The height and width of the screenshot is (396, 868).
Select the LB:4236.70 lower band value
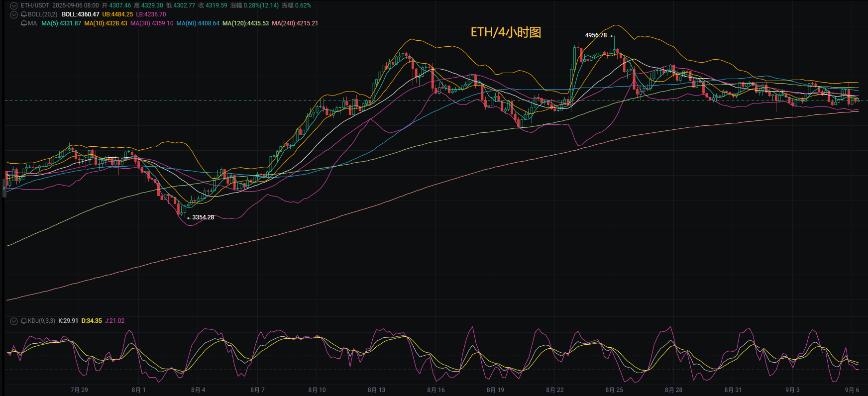151,14
